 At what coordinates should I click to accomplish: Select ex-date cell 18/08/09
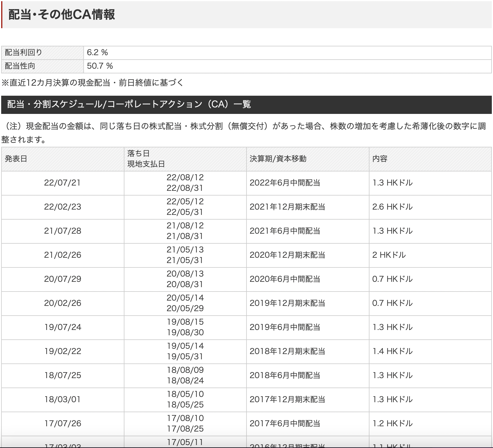click(x=185, y=376)
